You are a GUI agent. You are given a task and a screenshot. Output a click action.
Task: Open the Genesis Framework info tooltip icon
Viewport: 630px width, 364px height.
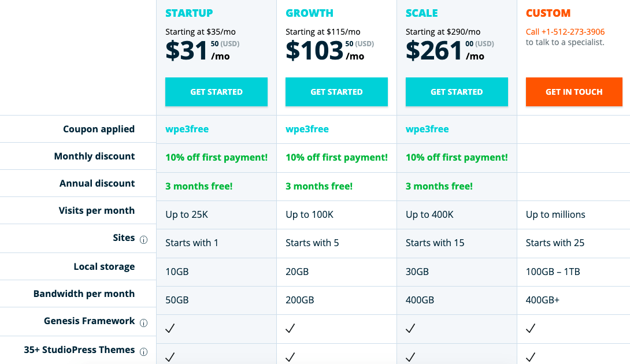(x=143, y=322)
